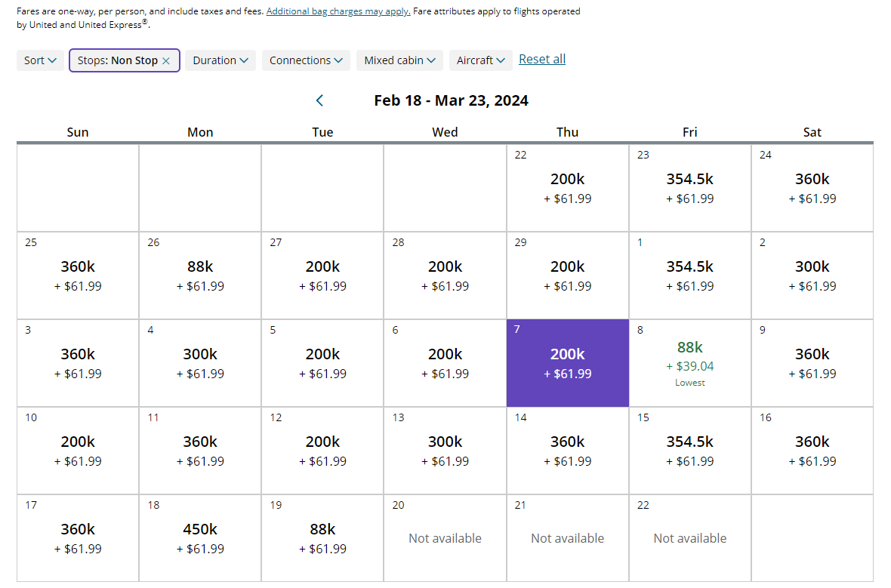Screen dimensions: 891x588
Task: Select March 19 88k fare
Action: click(x=322, y=537)
